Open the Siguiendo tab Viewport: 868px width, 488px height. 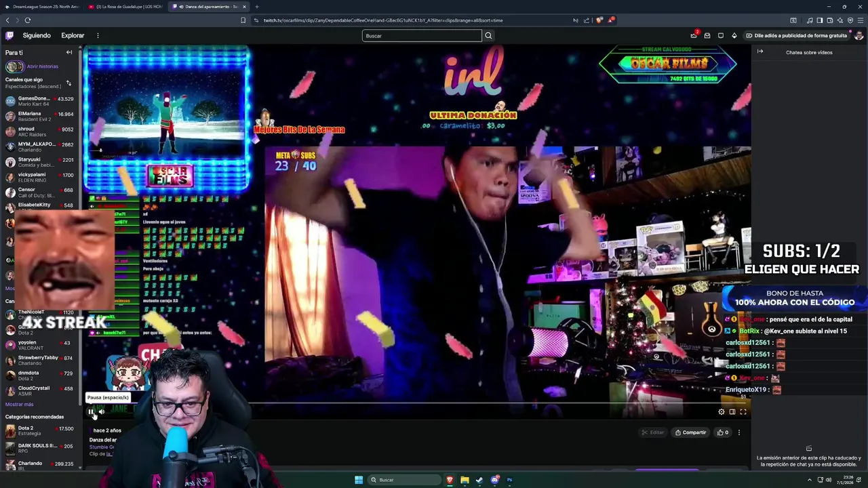click(37, 35)
